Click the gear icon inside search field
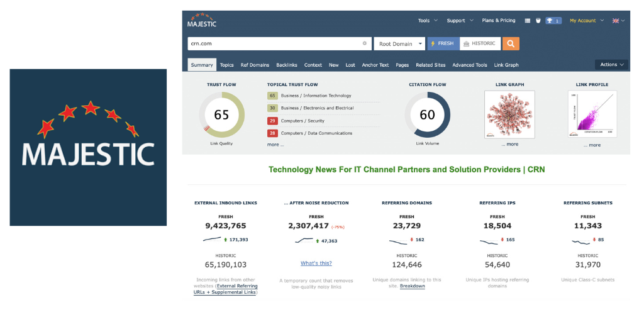Image resolution: width=644 pixels, height=322 pixels. point(364,43)
